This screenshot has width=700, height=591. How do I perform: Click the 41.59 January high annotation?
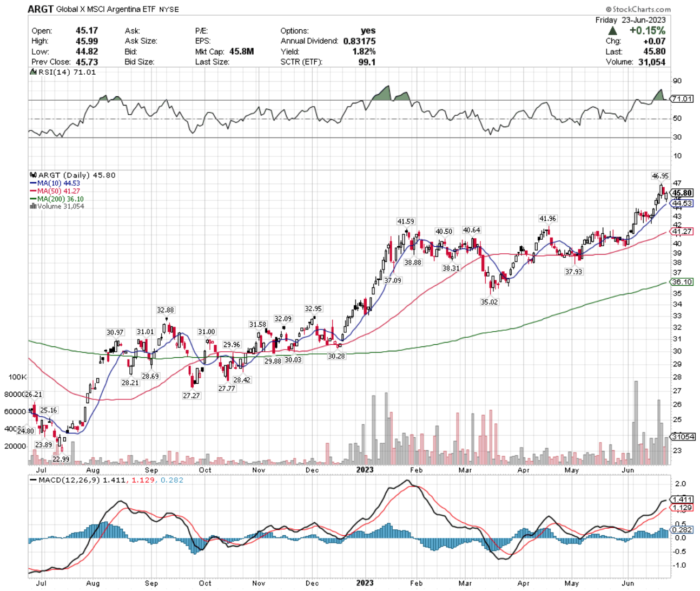pyautogui.click(x=406, y=221)
